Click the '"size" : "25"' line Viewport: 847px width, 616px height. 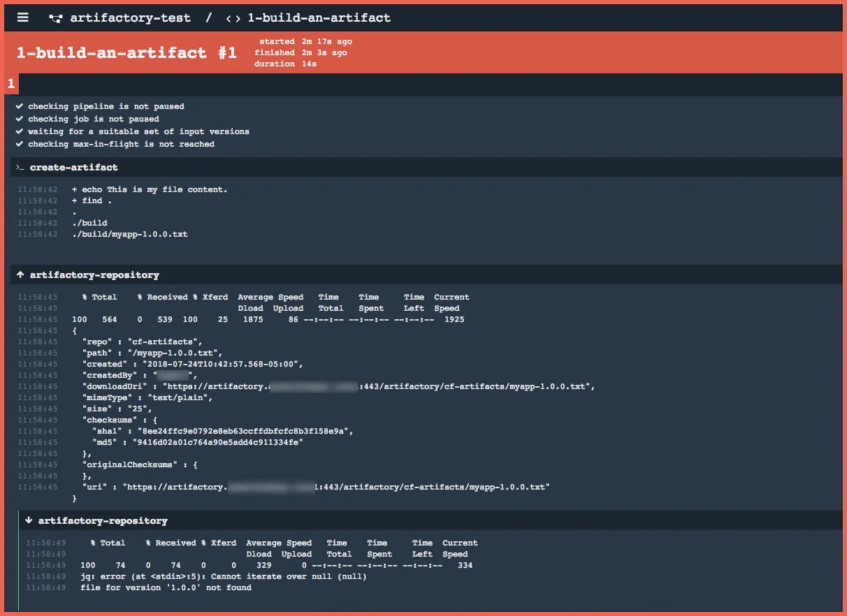[119, 409]
